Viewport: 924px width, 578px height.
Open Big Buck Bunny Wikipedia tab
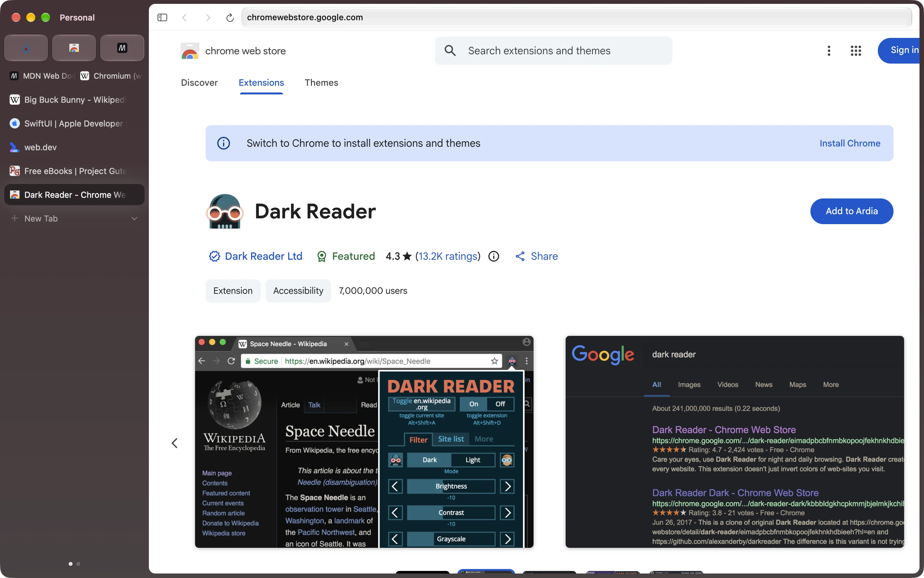74,100
